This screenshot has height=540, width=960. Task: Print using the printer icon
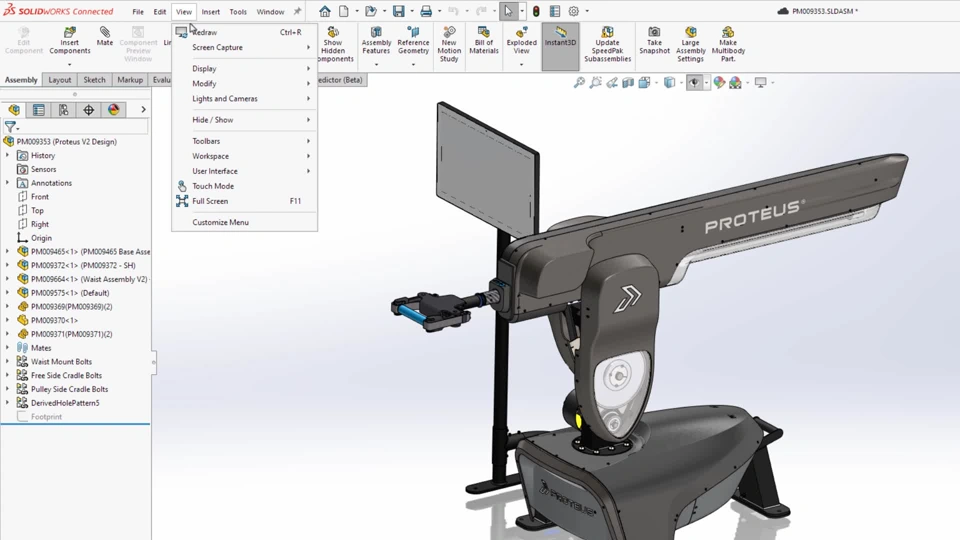pos(426,11)
